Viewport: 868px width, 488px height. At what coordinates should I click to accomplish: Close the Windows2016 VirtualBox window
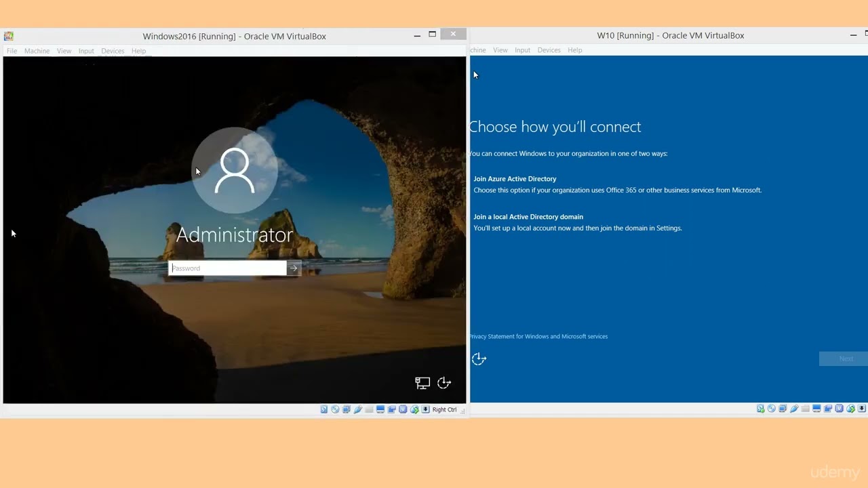coord(453,34)
